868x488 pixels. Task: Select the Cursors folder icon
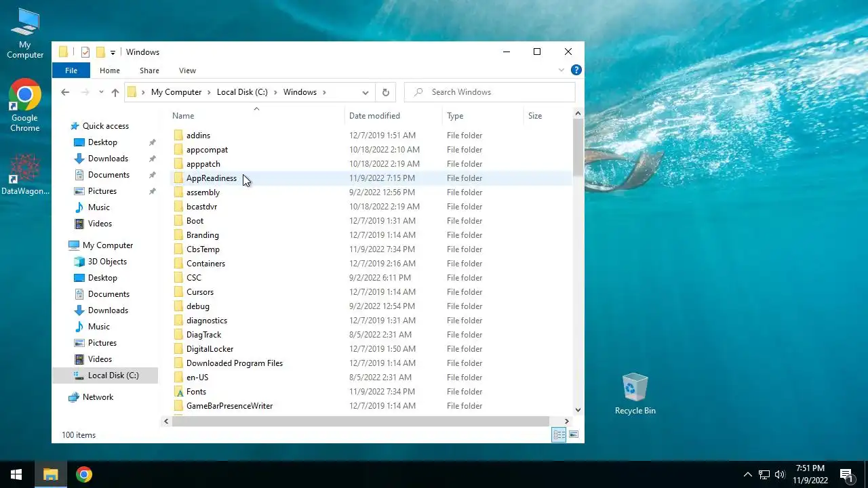178,292
